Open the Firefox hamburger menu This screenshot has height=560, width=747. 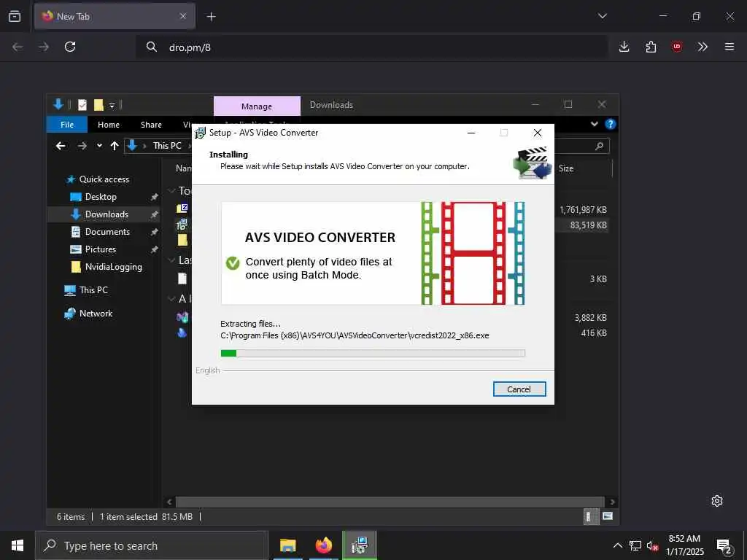[x=729, y=47]
